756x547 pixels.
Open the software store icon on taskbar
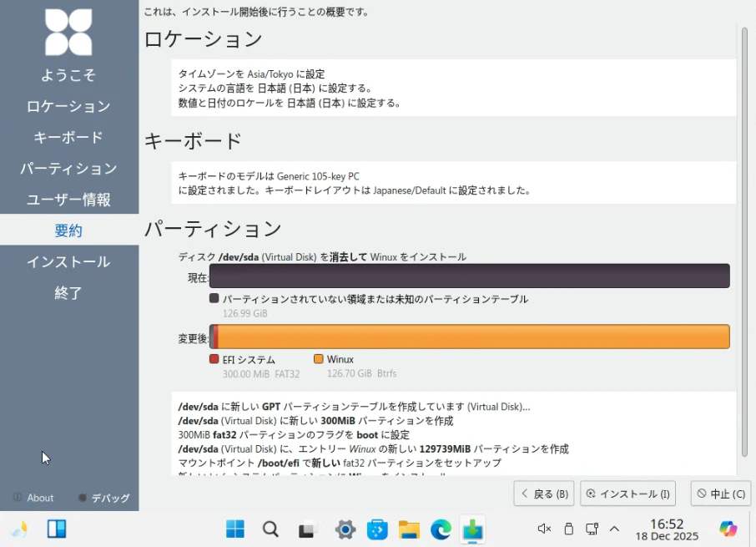377,529
